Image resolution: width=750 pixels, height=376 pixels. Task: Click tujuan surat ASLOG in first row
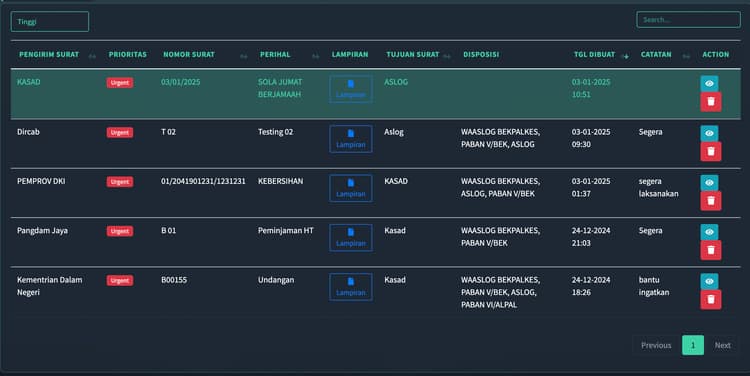point(396,82)
